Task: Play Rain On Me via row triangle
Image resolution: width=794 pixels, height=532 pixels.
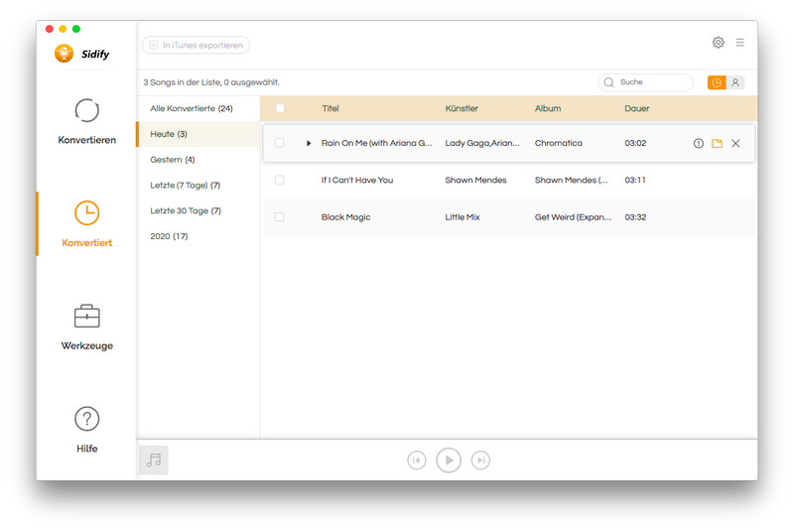Action: (x=309, y=143)
